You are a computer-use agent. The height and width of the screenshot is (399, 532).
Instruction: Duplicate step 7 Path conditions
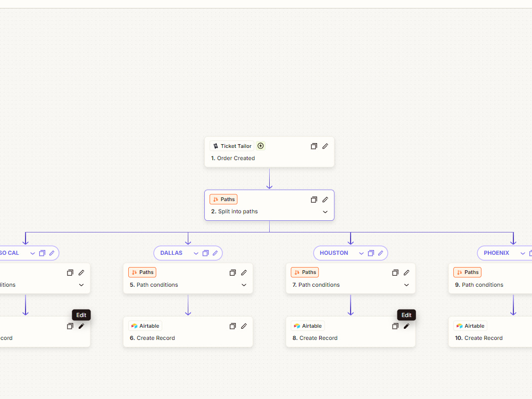[x=395, y=273]
